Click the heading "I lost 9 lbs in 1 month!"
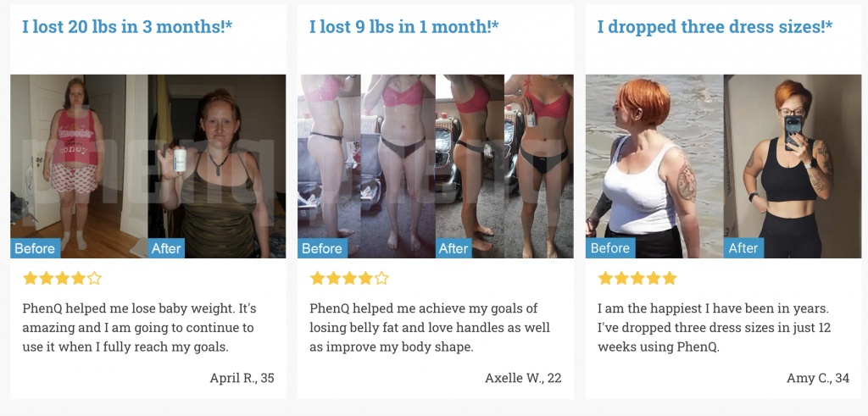 coord(404,26)
